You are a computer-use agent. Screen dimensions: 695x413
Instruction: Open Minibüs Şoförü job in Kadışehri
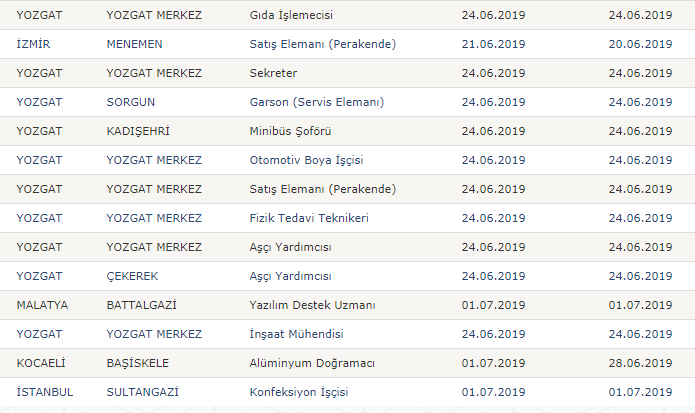(290, 131)
